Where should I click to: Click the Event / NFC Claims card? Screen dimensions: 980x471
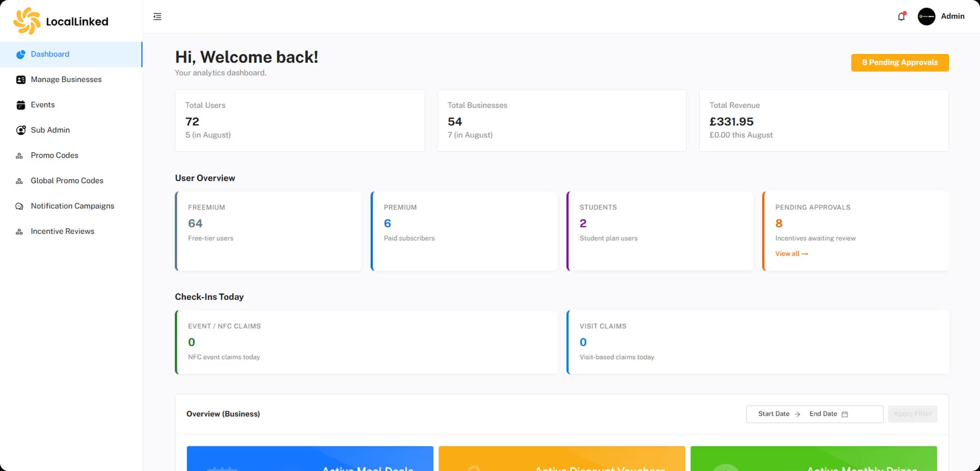366,342
